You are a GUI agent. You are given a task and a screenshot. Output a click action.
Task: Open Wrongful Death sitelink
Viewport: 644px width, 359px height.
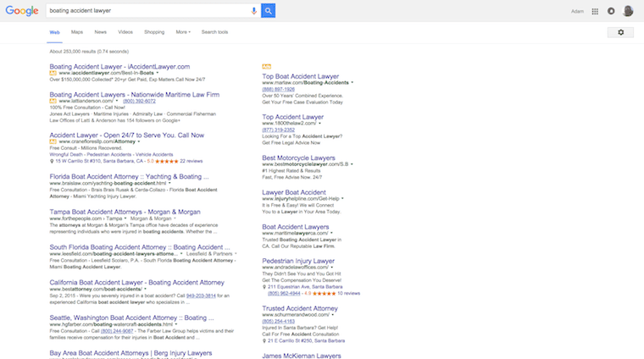pos(66,155)
